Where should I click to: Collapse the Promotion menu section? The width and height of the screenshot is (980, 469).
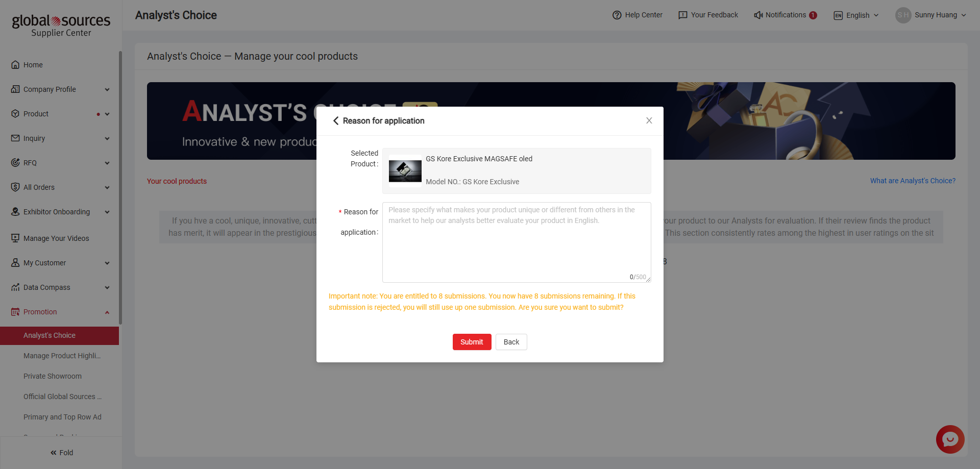[107, 312]
